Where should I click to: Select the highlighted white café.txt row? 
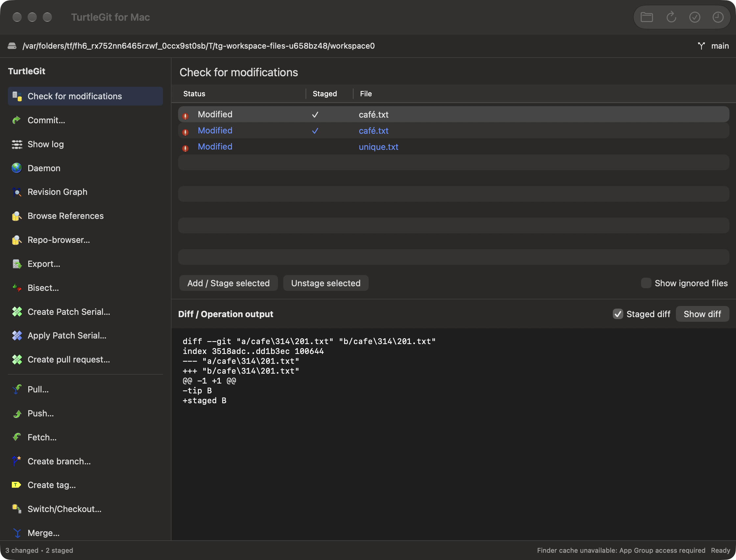click(453, 114)
